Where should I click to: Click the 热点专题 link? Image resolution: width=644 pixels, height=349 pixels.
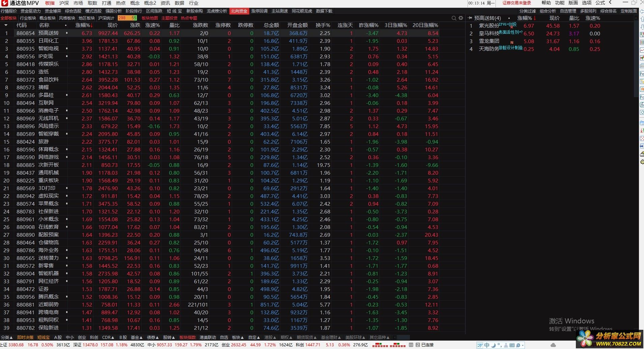(x=189, y=18)
